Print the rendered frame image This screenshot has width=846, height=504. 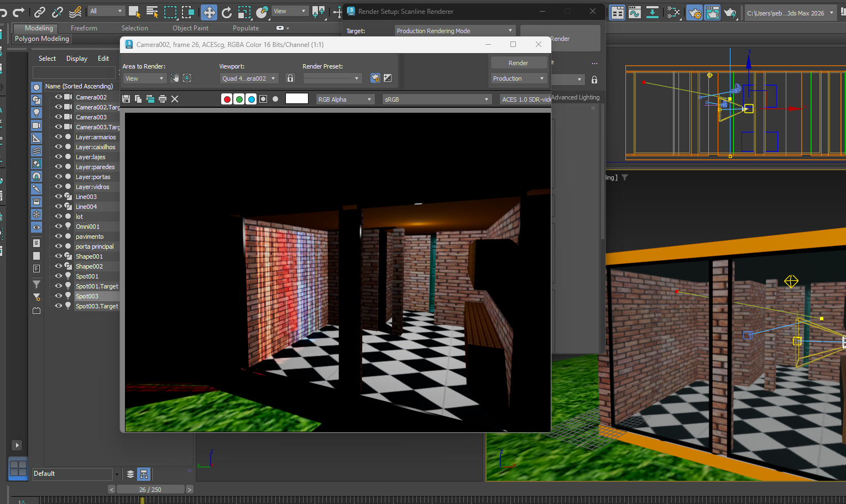point(163,99)
